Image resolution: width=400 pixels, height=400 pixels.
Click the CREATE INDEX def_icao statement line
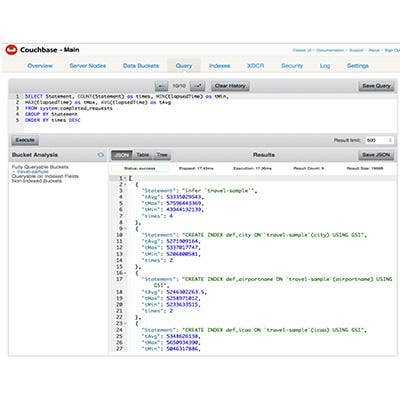tap(254, 330)
